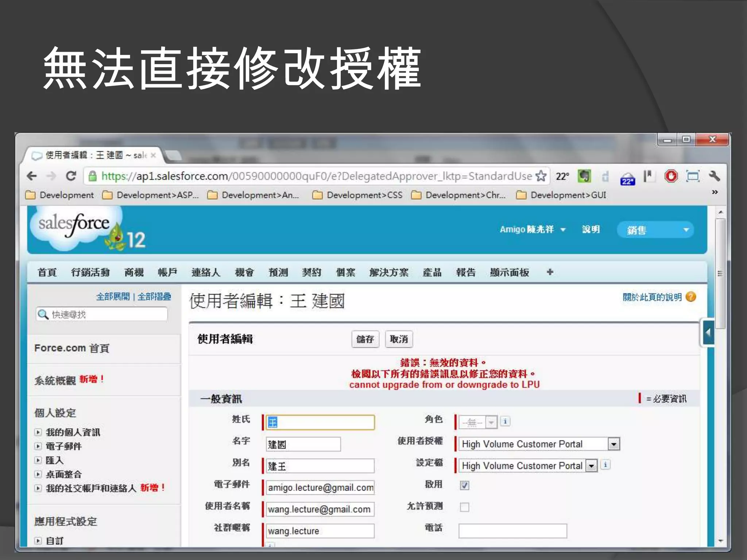
Task: Click the scrollbar down arrow
Action: [720, 541]
